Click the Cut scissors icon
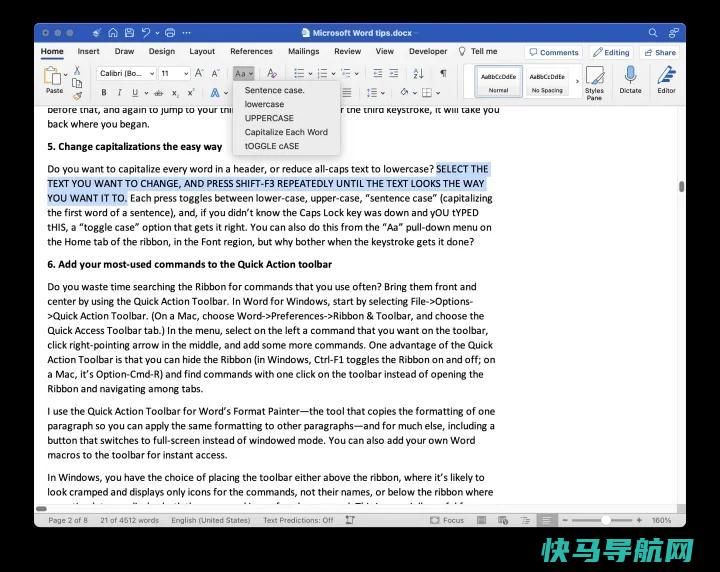Screen dimensions: 720x572 coord(77,70)
